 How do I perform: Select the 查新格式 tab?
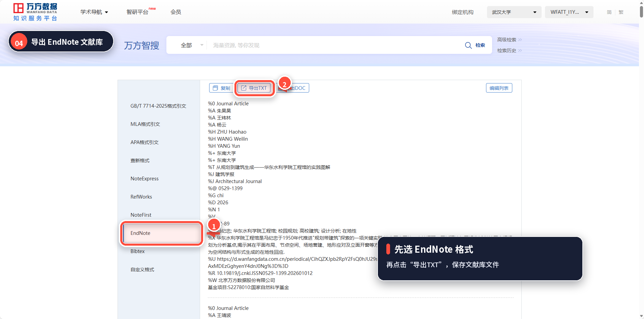140,161
